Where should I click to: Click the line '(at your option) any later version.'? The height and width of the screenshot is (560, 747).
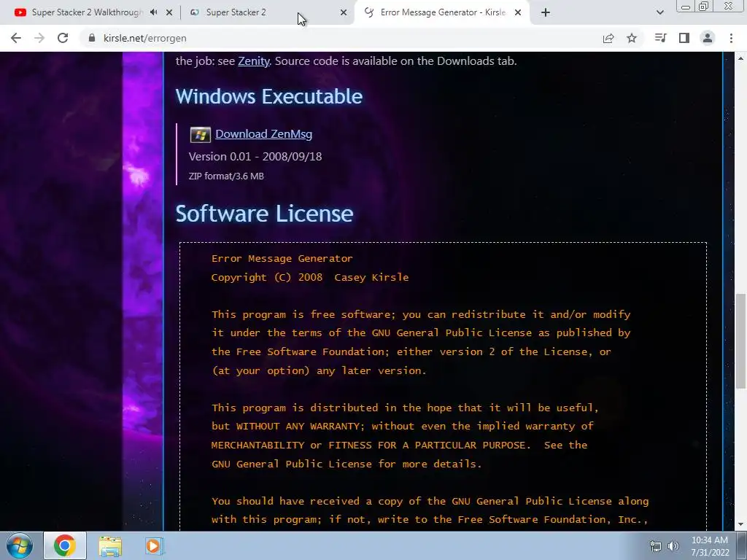(x=320, y=371)
